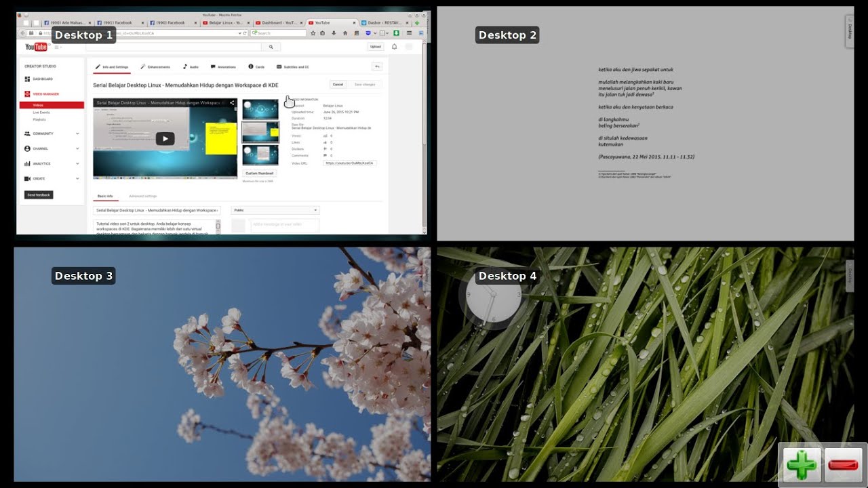Open Playlists in sidebar
The height and width of the screenshot is (488, 868).
click(x=39, y=119)
